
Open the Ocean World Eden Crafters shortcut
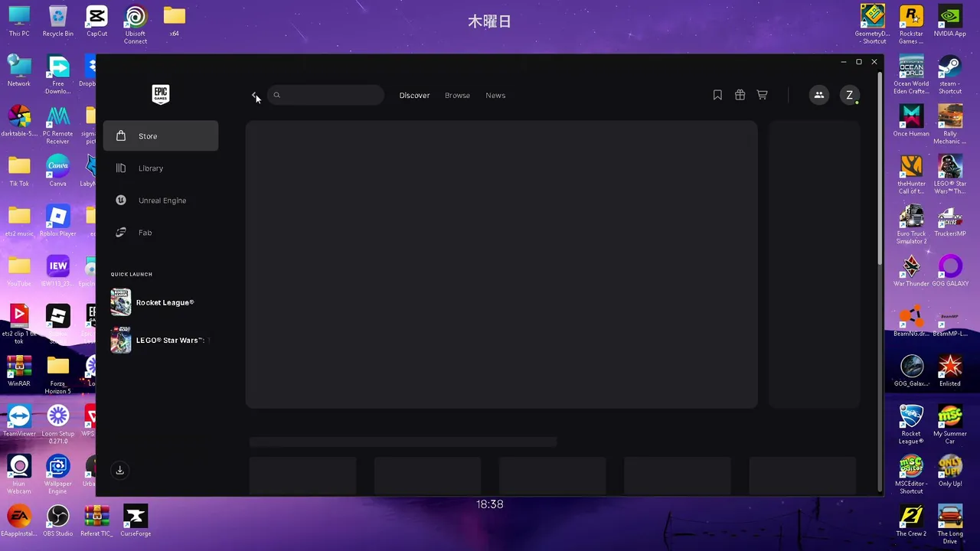tap(911, 74)
